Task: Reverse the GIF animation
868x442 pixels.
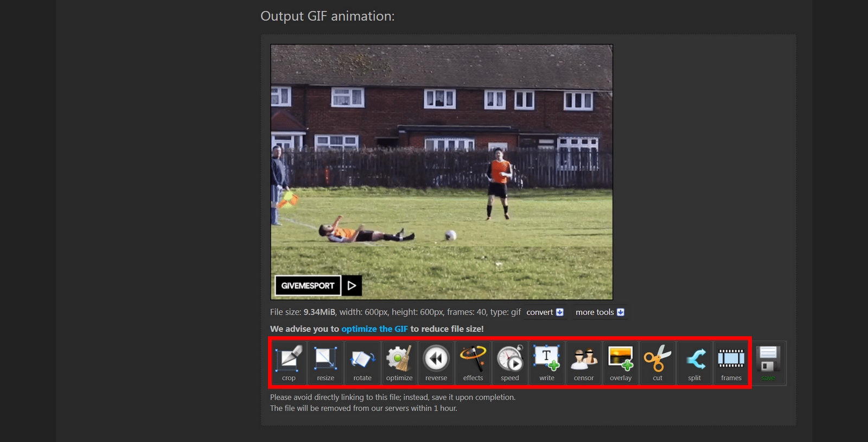Action: click(x=436, y=363)
